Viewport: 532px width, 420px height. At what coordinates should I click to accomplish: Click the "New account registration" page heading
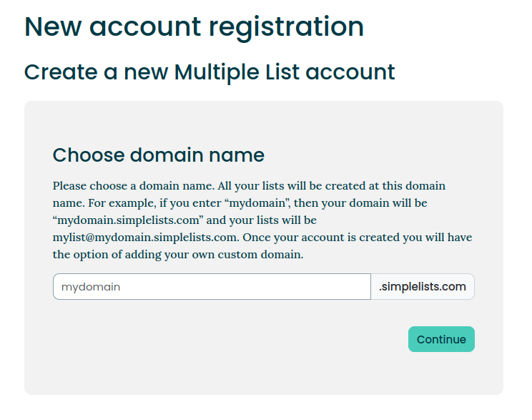click(194, 27)
